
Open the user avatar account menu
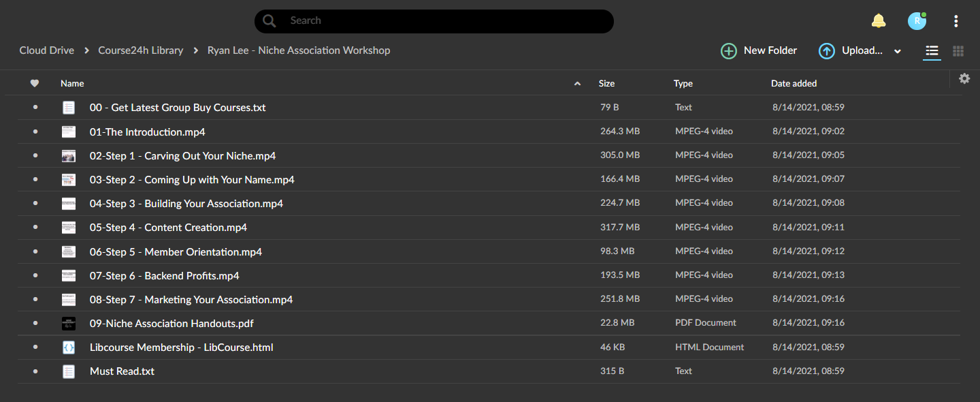pyautogui.click(x=917, y=21)
